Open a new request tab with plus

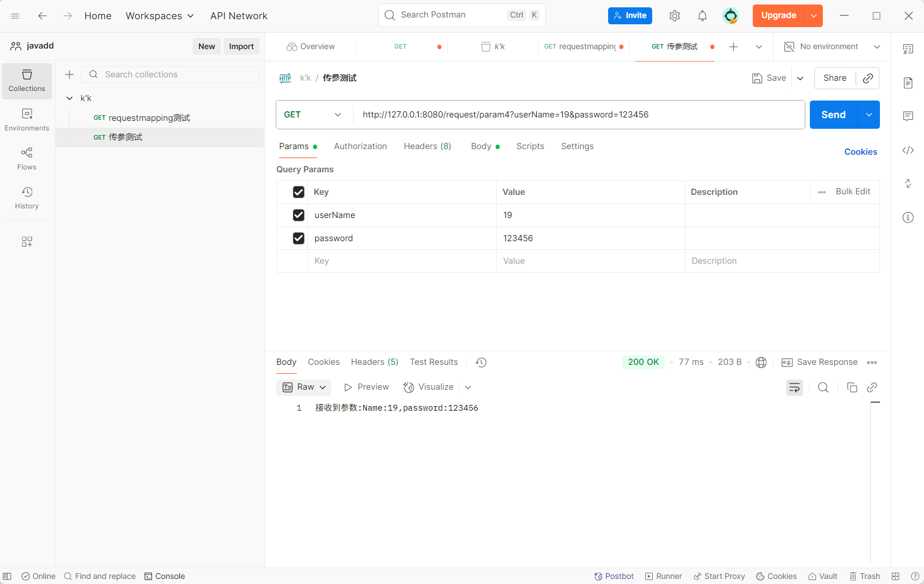734,47
